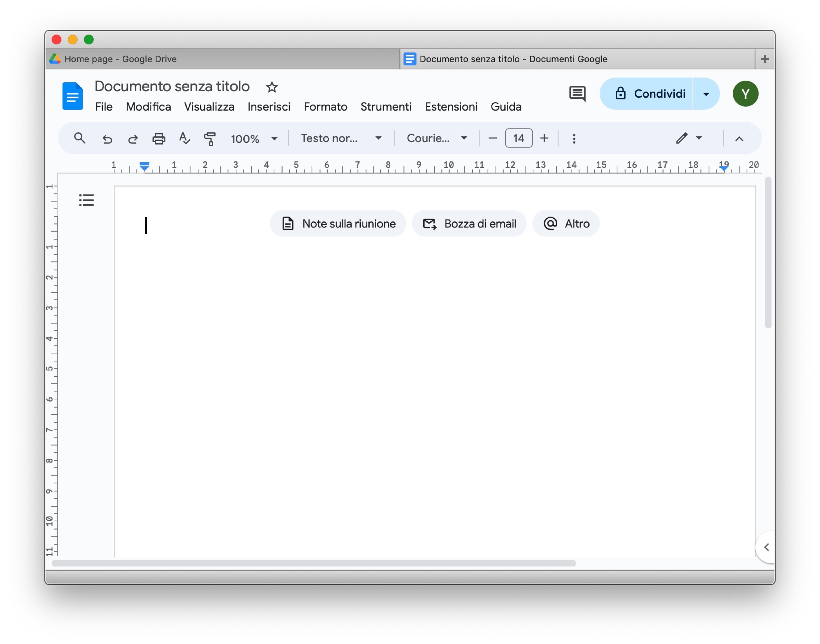This screenshot has width=820, height=644.
Task: Click the horizontal scrollbar at bottom
Action: [x=314, y=563]
